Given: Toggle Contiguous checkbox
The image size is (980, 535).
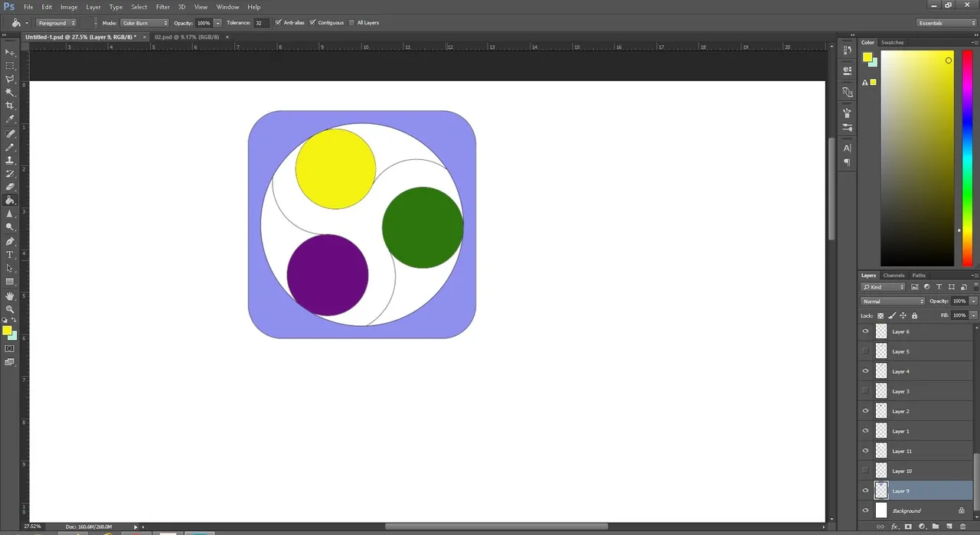Looking at the screenshot, I should coord(312,23).
